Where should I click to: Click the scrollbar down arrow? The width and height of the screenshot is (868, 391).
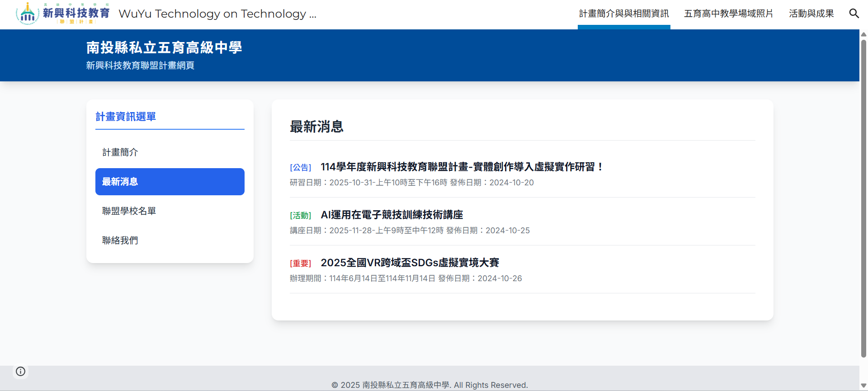tap(863, 386)
